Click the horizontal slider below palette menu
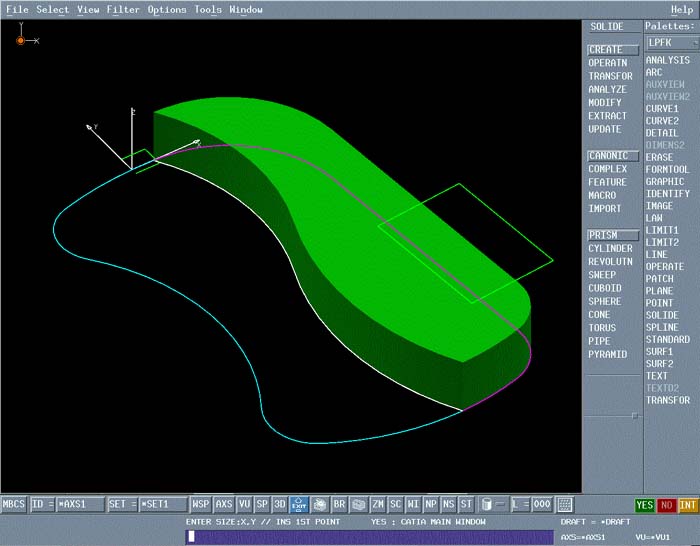700x546 pixels. pyautogui.click(x=633, y=413)
